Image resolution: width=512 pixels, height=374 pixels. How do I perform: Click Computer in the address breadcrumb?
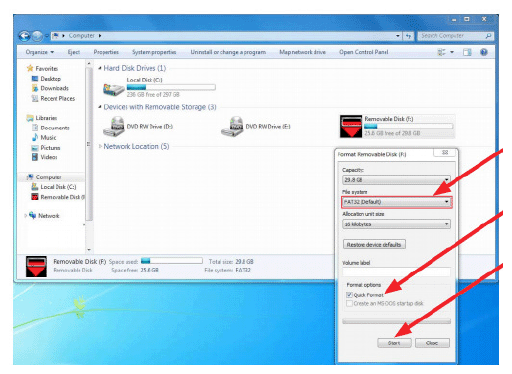[x=82, y=36]
